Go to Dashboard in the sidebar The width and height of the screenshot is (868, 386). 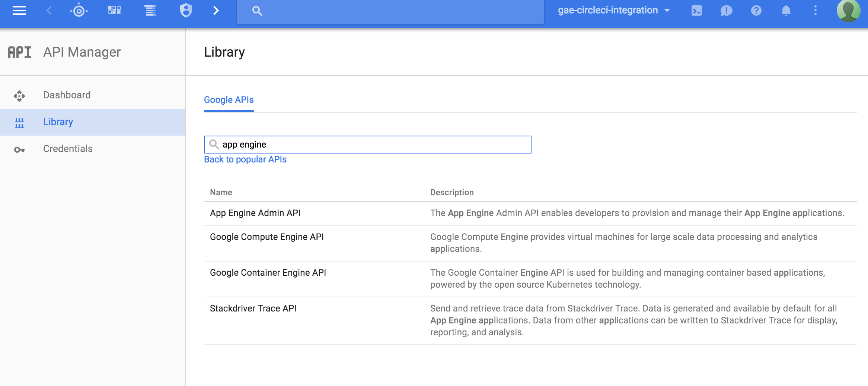(x=93, y=95)
